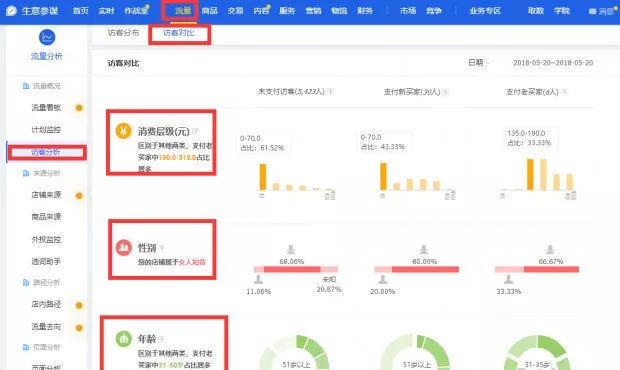Screen dimensions: 620x370
Task: Click male icon above 33.33% gender value
Action: click(x=508, y=279)
